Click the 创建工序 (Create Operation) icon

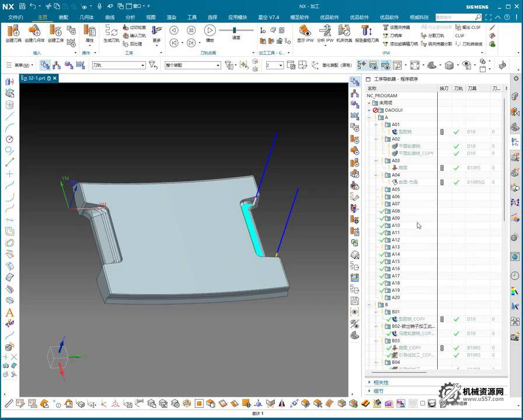pyautogui.click(x=55, y=32)
